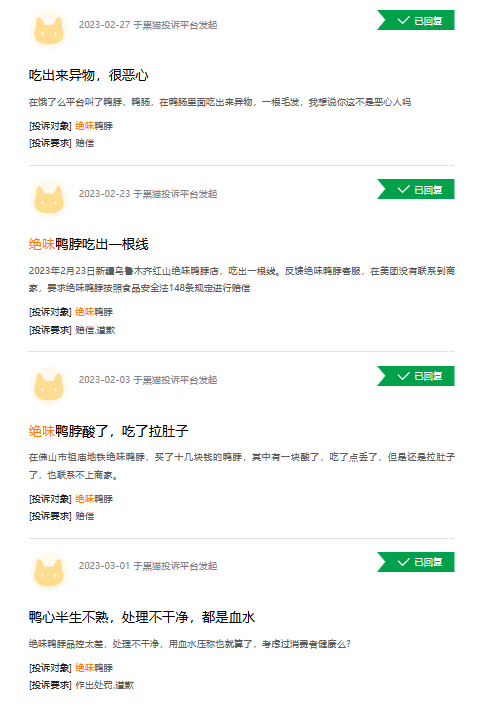Click 已回复 badge on 2023-02-23 complaint
493x706 pixels.
[x=416, y=189]
